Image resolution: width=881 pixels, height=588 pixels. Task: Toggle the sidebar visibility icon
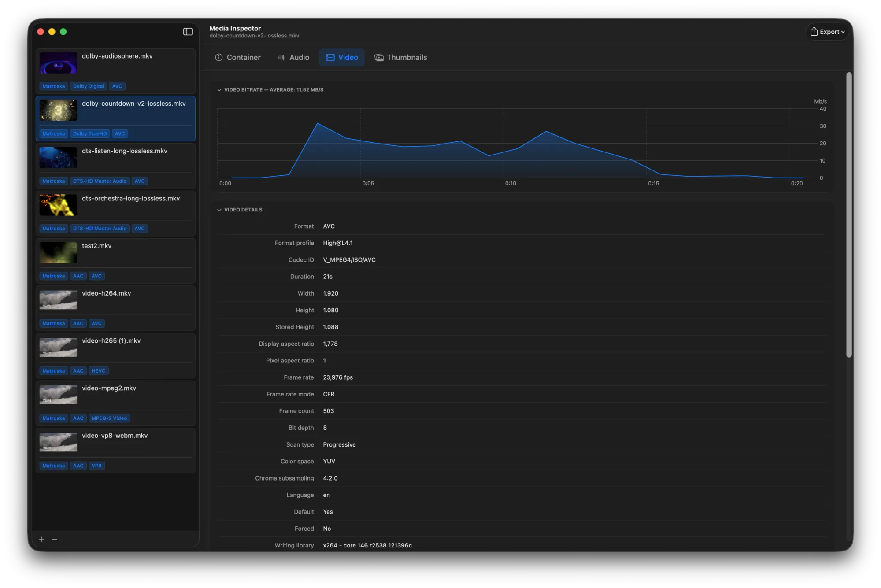click(x=188, y=32)
